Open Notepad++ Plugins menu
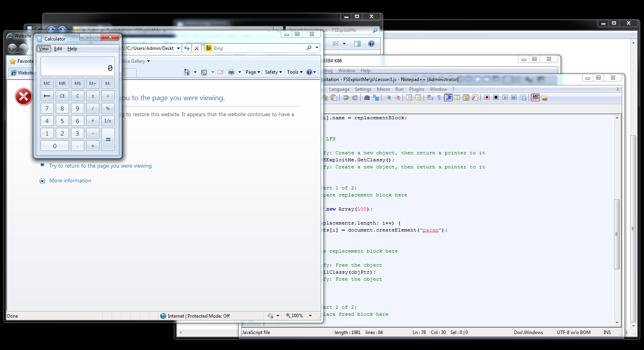This screenshot has height=350, width=644. pos(417,89)
